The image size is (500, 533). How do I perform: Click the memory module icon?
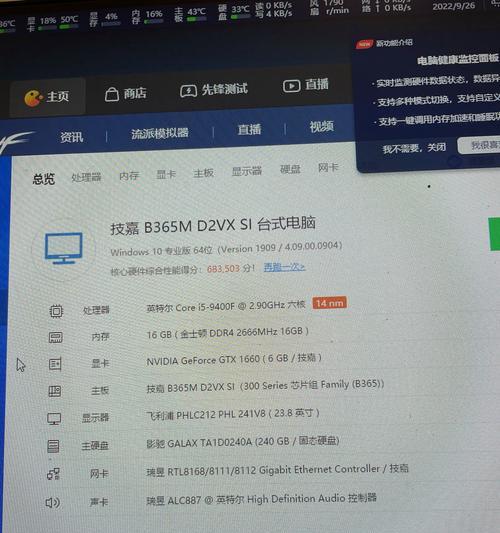click(x=56, y=337)
